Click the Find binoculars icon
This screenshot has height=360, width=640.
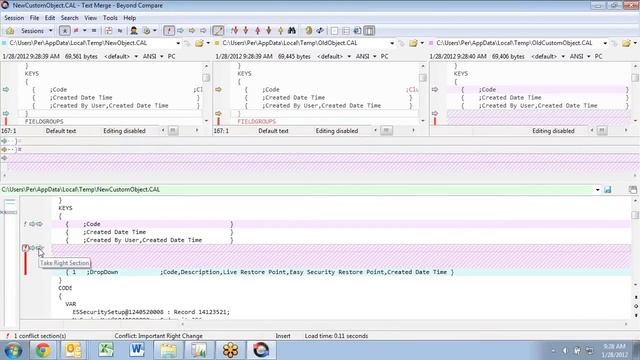(292, 31)
